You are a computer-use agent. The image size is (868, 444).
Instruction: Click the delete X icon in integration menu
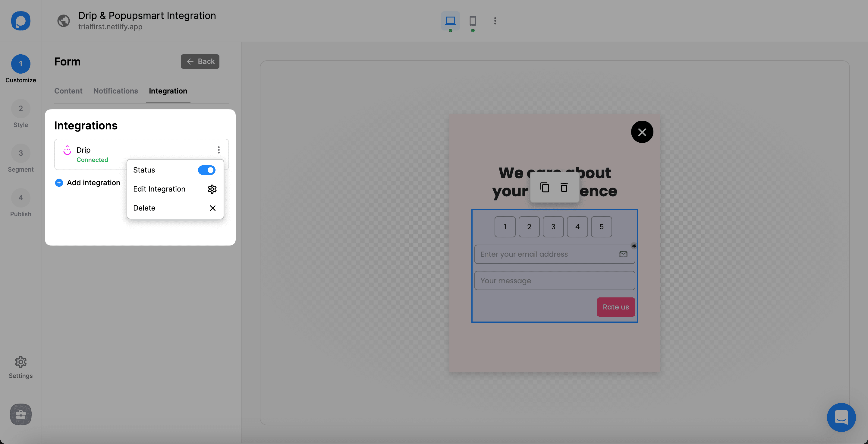(212, 208)
